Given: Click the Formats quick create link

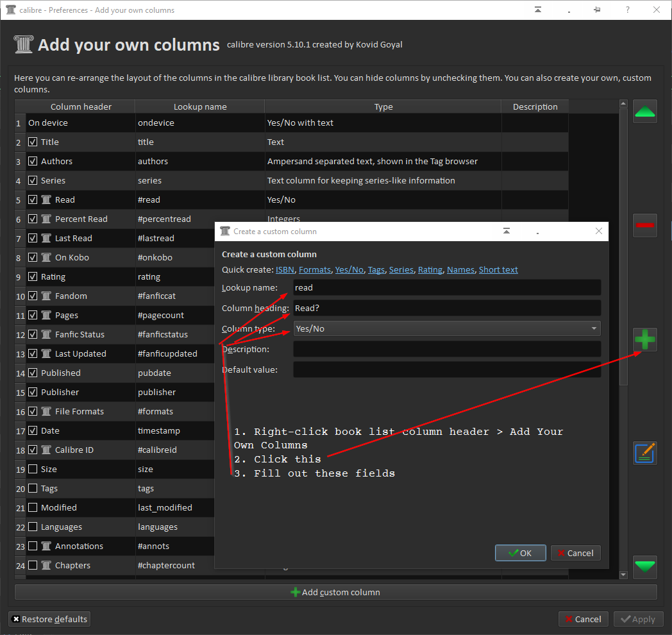Looking at the screenshot, I should [x=315, y=269].
